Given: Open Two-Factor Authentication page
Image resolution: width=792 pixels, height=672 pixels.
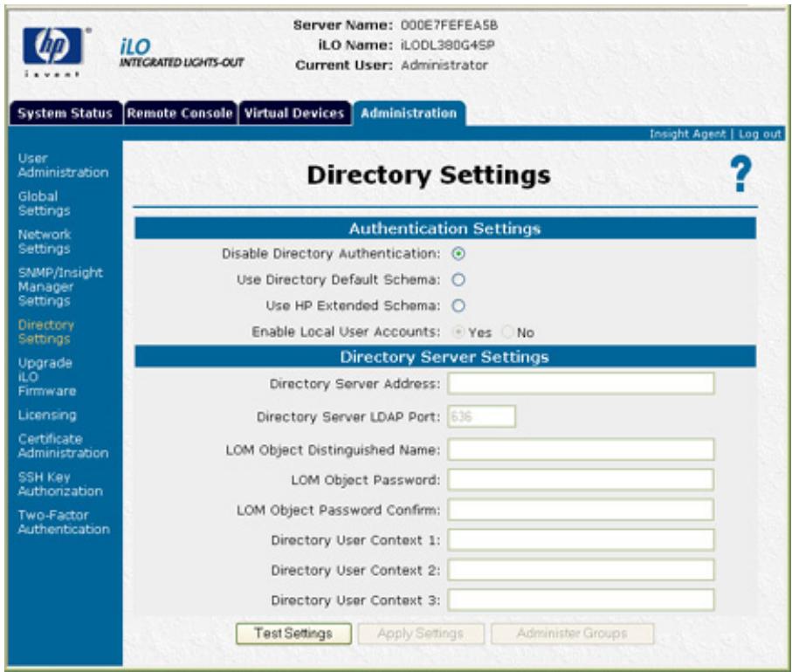Looking at the screenshot, I should pyautogui.click(x=64, y=522).
